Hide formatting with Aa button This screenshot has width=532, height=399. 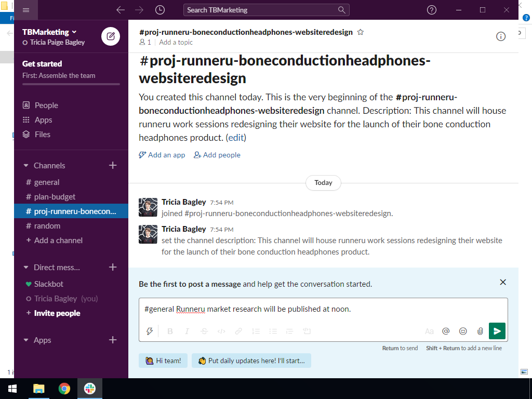click(429, 331)
